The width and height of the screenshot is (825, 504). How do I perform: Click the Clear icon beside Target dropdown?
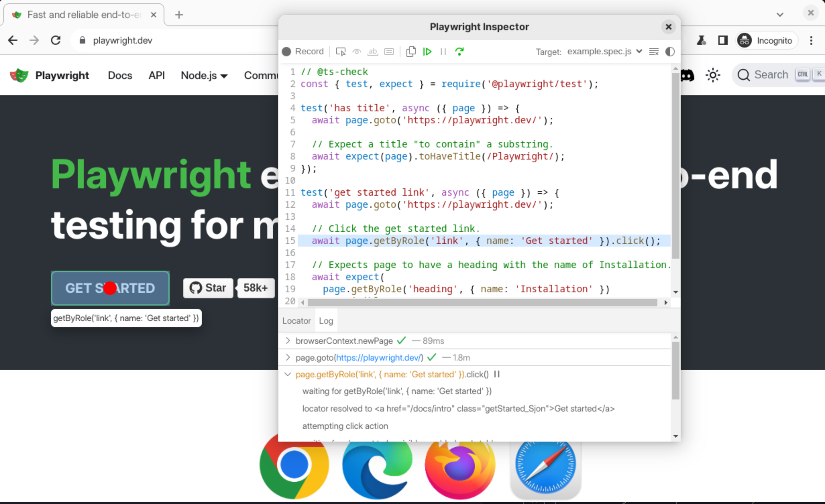coord(654,52)
